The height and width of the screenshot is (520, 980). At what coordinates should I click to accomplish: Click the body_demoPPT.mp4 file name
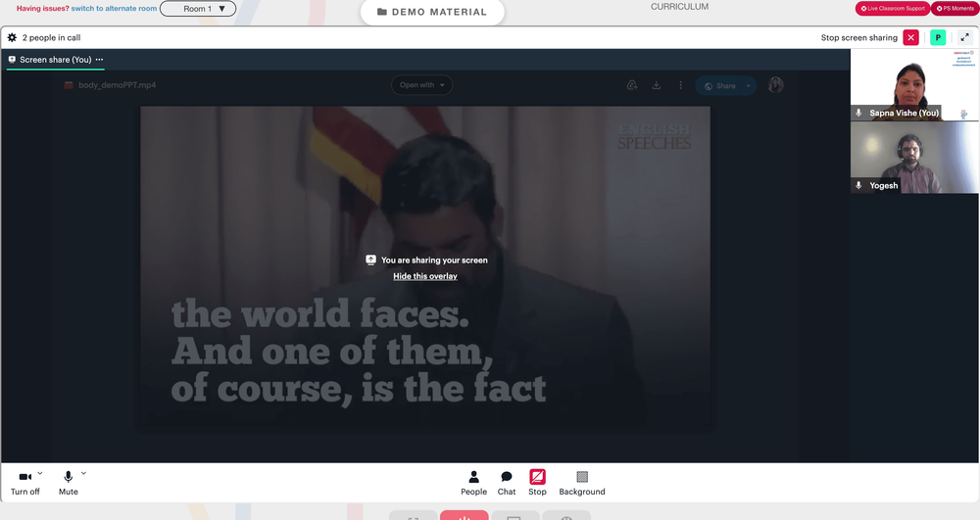coord(117,85)
